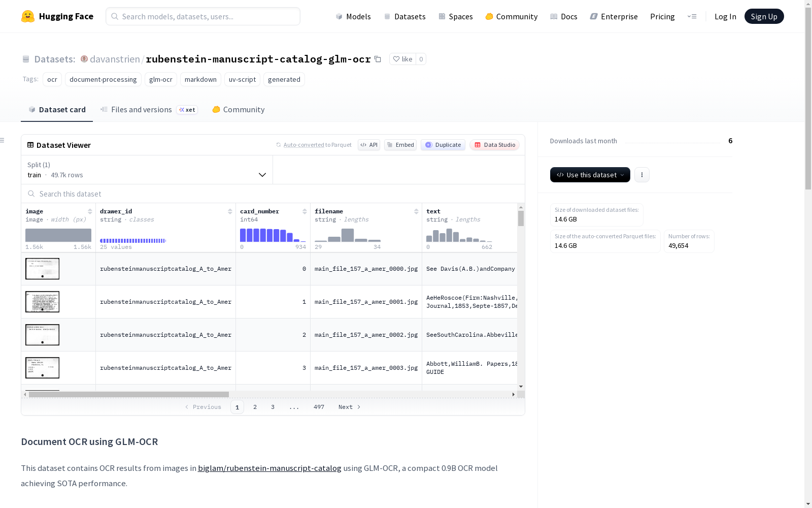Viewport: 812px width, 508px height.
Task: Open the Enterprise menu item
Action: (x=614, y=16)
